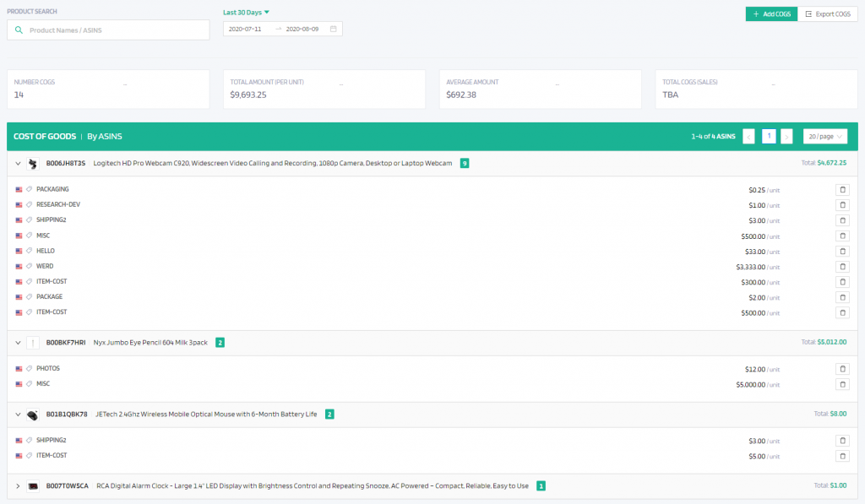This screenshot has height=504, width=865.
Task: Click the JETech Wireless Mobile Optical Mouse name
Action: pyautogui.click(x=206, y=415)
